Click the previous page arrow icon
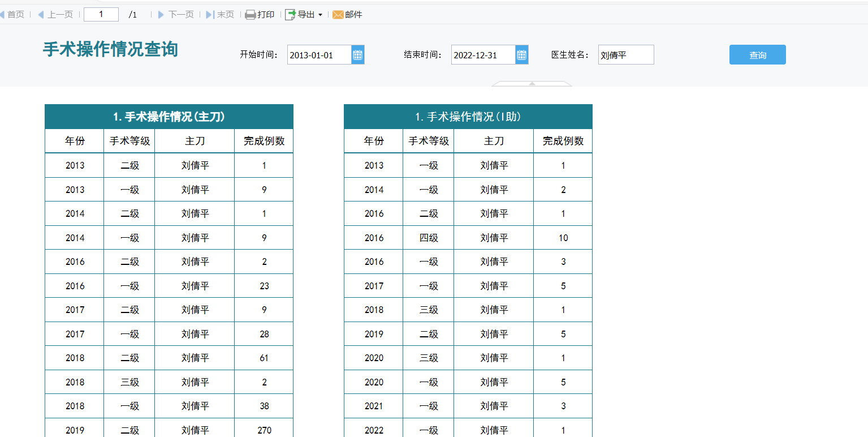The image size is (868, 437). tap(41, 15)
